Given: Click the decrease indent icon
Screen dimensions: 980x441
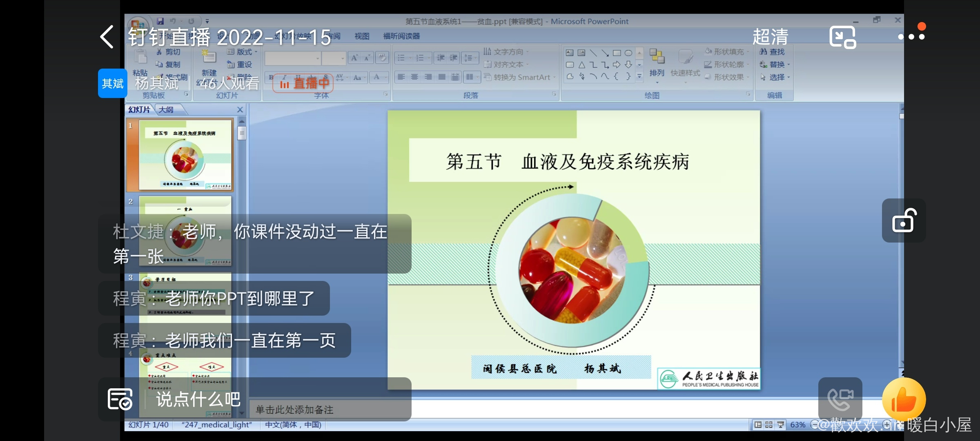Looking at the screenshot, I should 441,58.
